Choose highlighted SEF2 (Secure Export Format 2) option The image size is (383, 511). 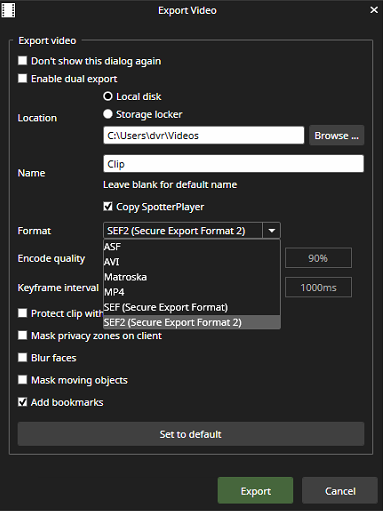pyautogui.click(x=192, y=322)
